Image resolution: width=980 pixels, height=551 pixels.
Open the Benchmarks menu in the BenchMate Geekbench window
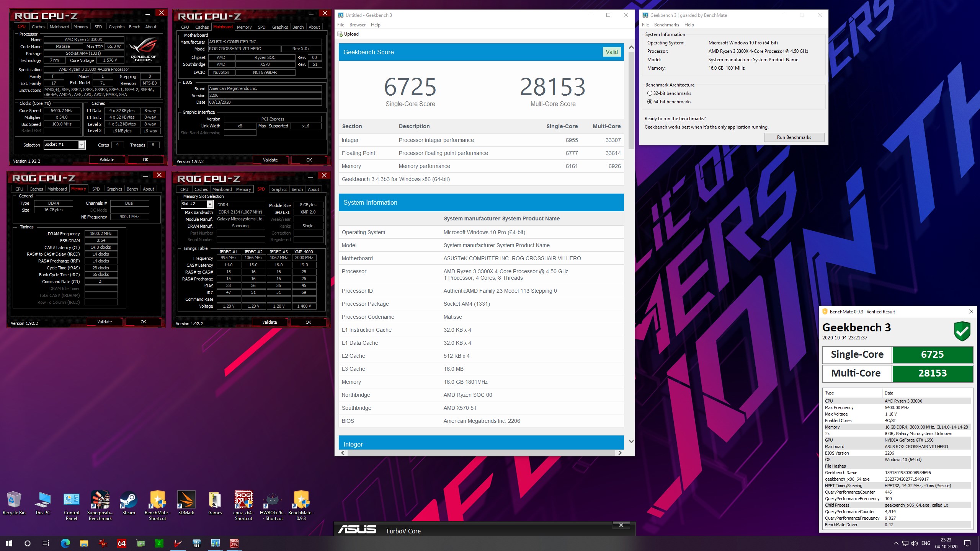click(666, 25)
